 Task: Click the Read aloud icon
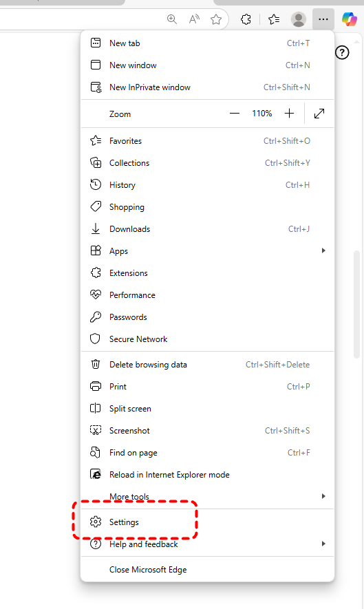coord(194,19)
